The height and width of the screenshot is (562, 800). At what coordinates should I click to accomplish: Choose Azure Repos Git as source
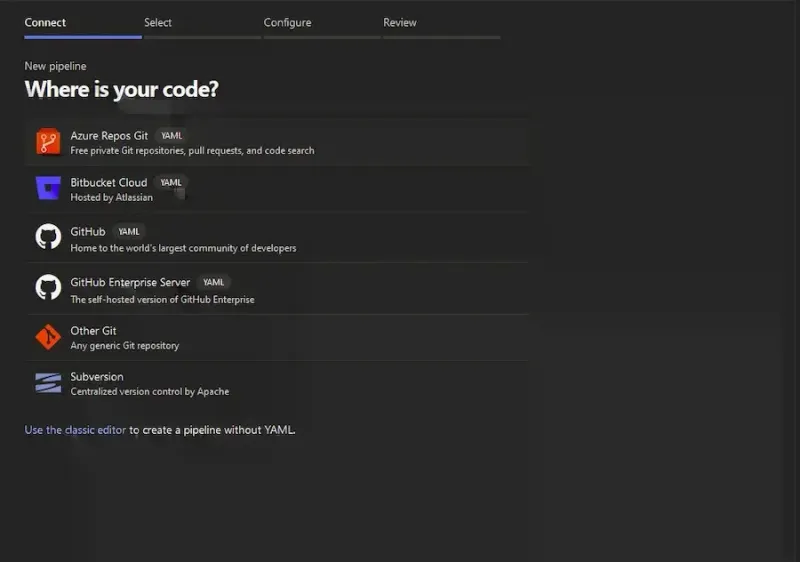[x=109, y=135]
